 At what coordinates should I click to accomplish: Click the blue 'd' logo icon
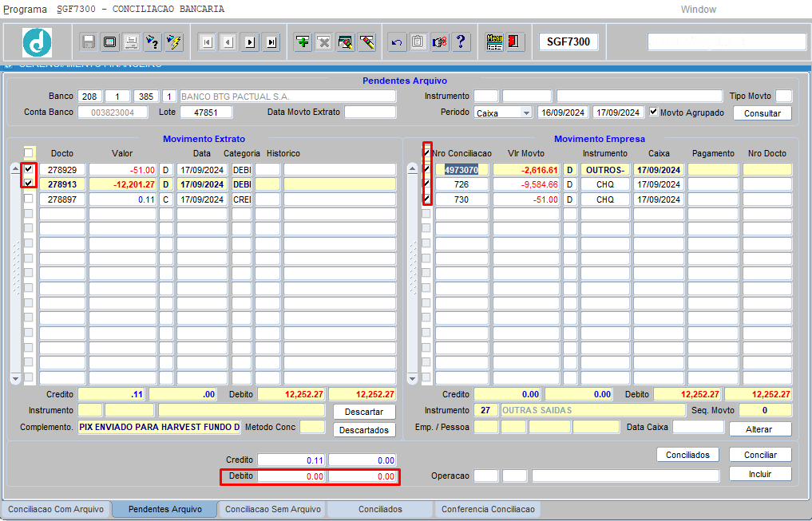pyautogui.click(x=37, y=42)
